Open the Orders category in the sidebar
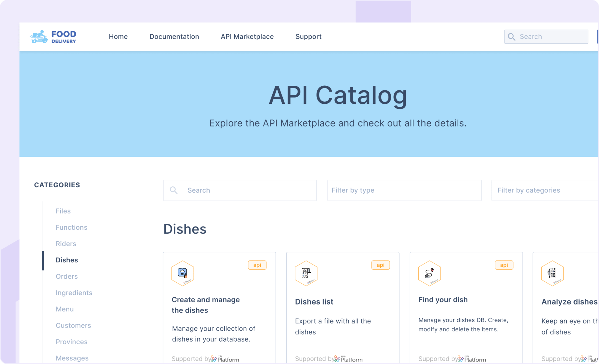 point(66,276)
